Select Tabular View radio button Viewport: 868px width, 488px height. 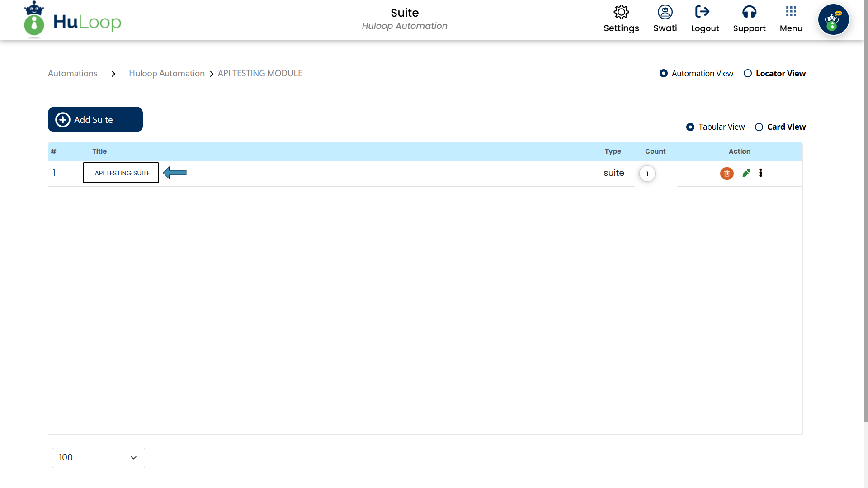[x=690, y=127]
